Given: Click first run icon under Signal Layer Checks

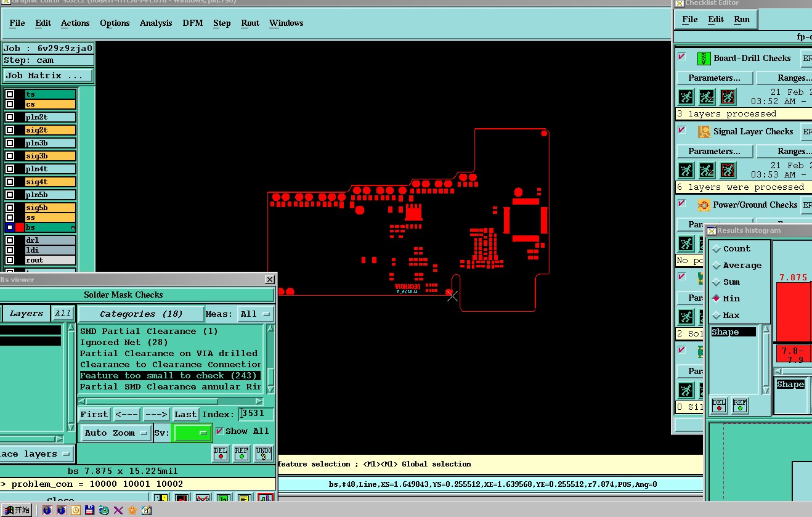Looking at the screenshot, I should [686, 170].
